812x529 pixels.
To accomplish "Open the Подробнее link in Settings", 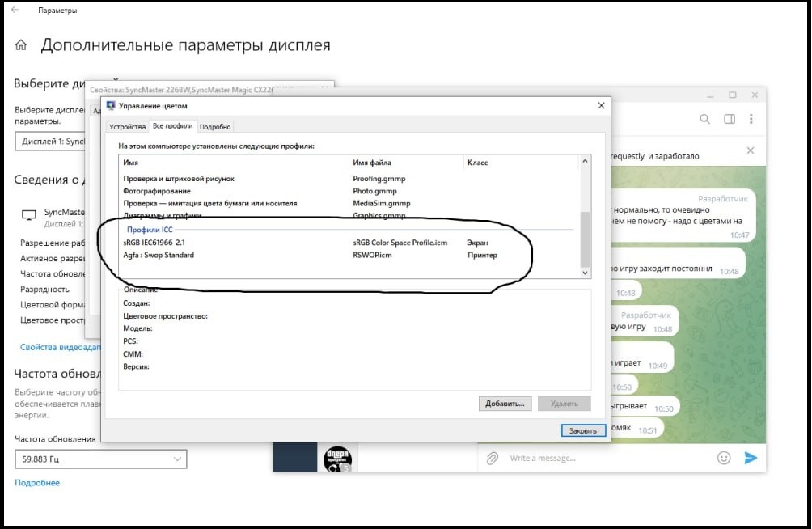I will (37, 482).
